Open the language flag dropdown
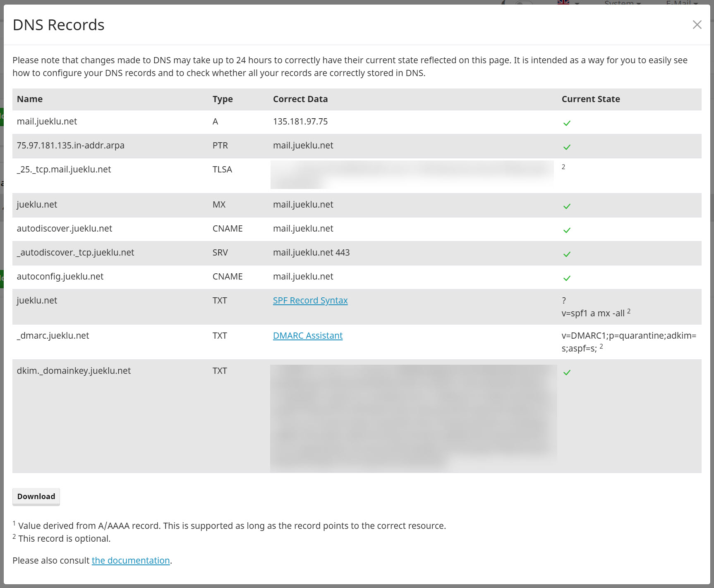Viewport: 714px width, 588px height. [568, 2]
